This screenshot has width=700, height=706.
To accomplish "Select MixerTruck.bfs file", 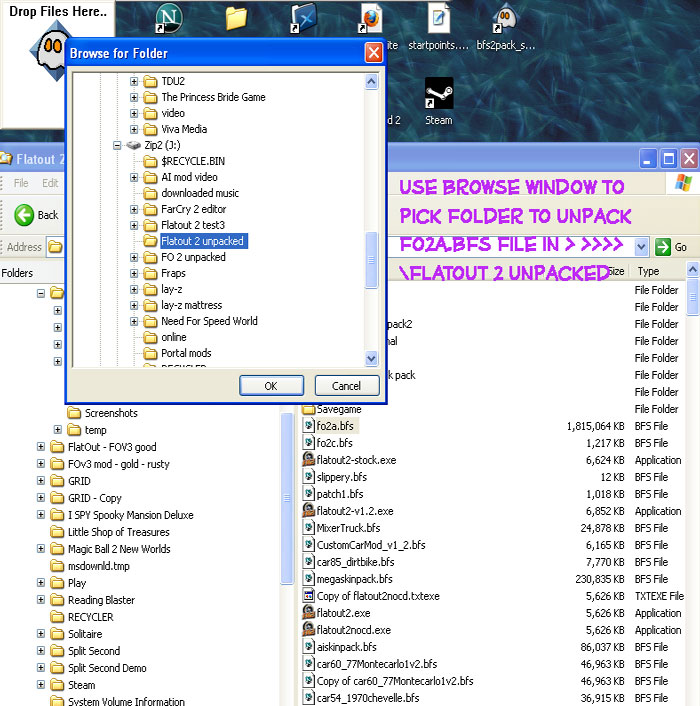I will (x=348, y=528).
